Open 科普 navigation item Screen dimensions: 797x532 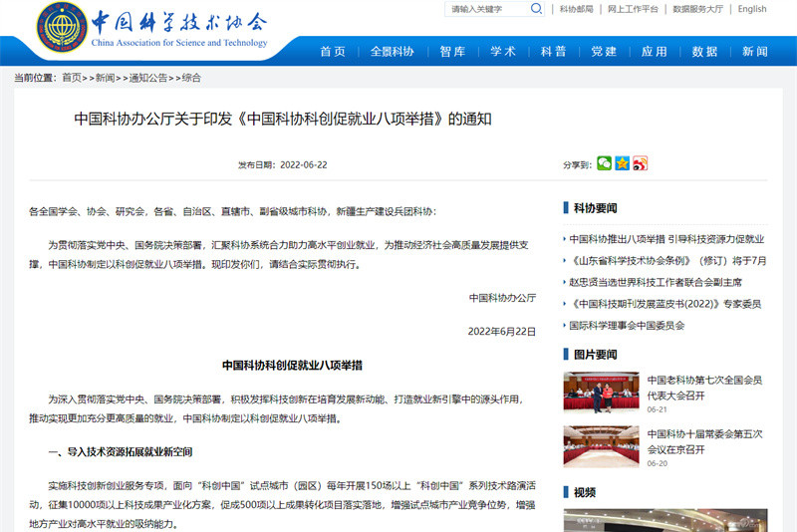[x=554, y=52]
